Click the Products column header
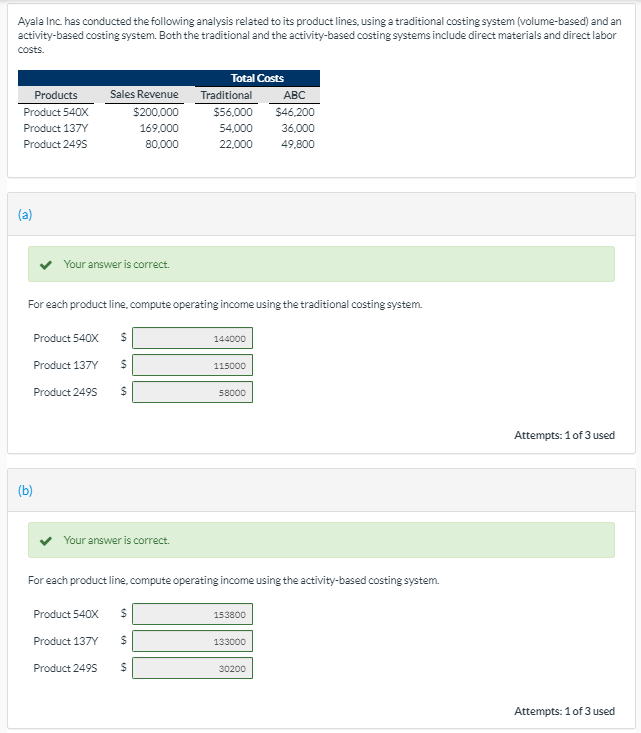This screenshot has width=641, height=733. [x=56, y=95]
